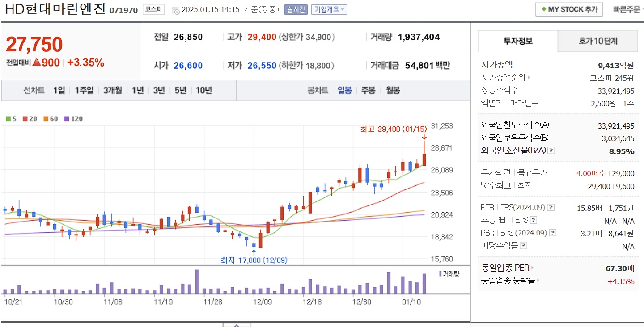Click the expand arrow below the chart
644x327 pixels.
tap(237, 325)
